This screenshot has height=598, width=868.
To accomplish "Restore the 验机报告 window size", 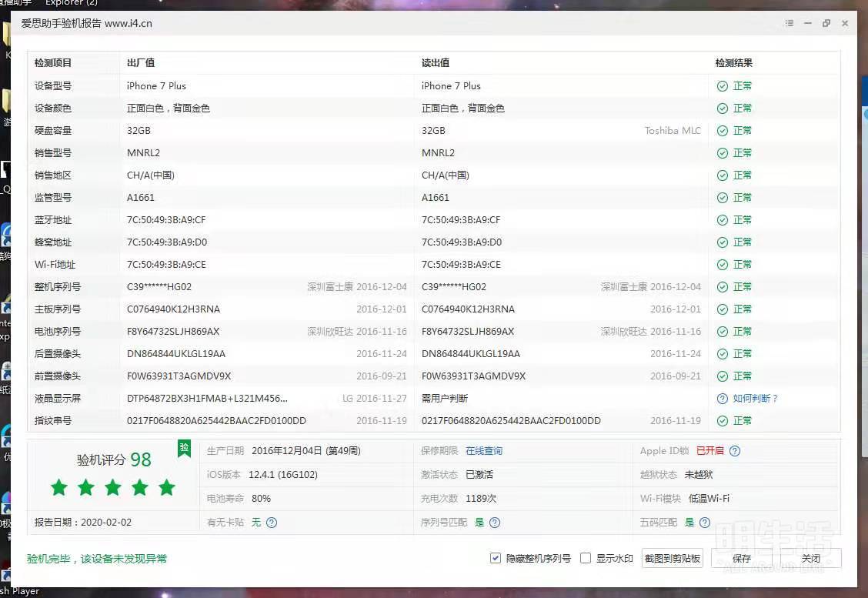I will 826,23.
